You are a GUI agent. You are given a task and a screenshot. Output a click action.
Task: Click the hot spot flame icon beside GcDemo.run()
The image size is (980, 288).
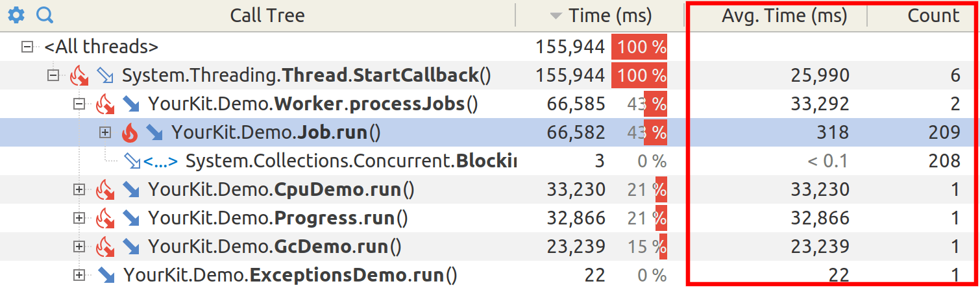104,246
